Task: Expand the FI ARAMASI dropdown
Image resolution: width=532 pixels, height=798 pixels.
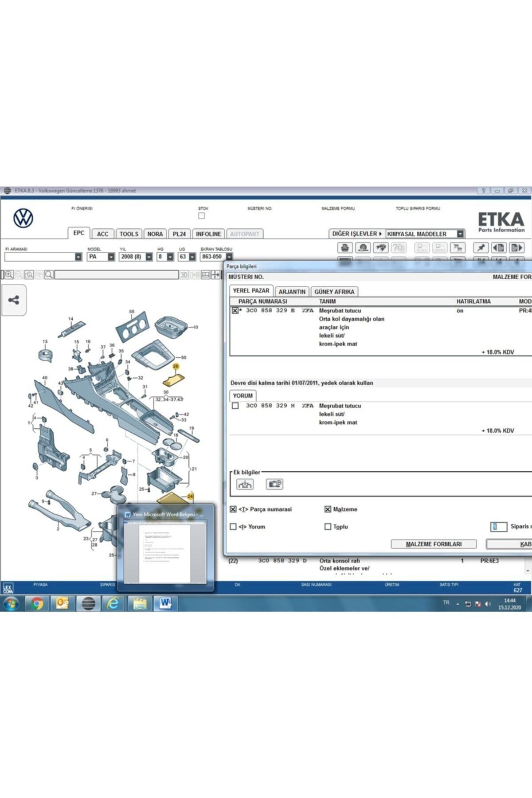Action: [78, 257]
